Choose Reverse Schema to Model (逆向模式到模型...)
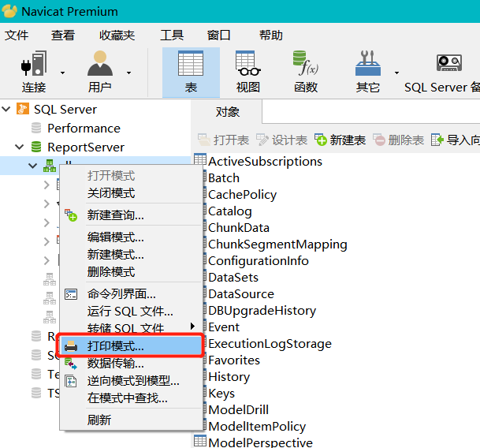This screenshot has height=448, width=480. coord(131,381)
